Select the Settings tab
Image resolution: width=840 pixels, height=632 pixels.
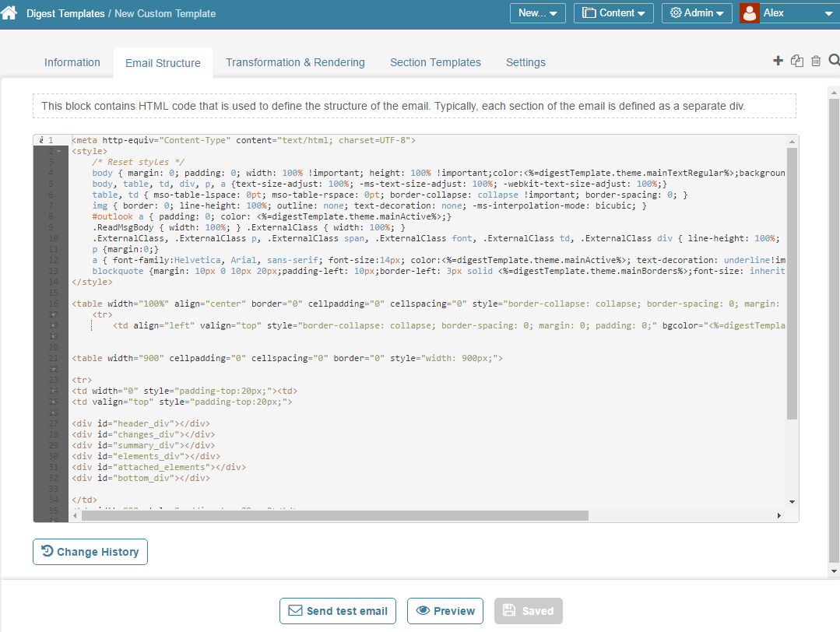pos(525,62)
